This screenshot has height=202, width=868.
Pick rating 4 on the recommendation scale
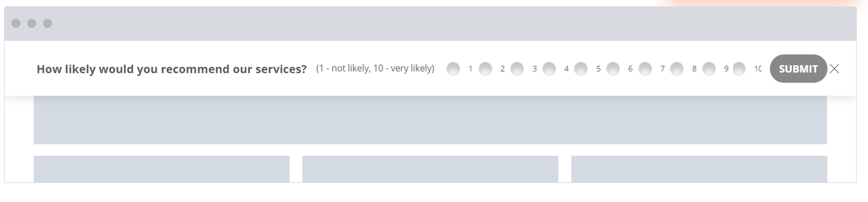coord(549,69)
